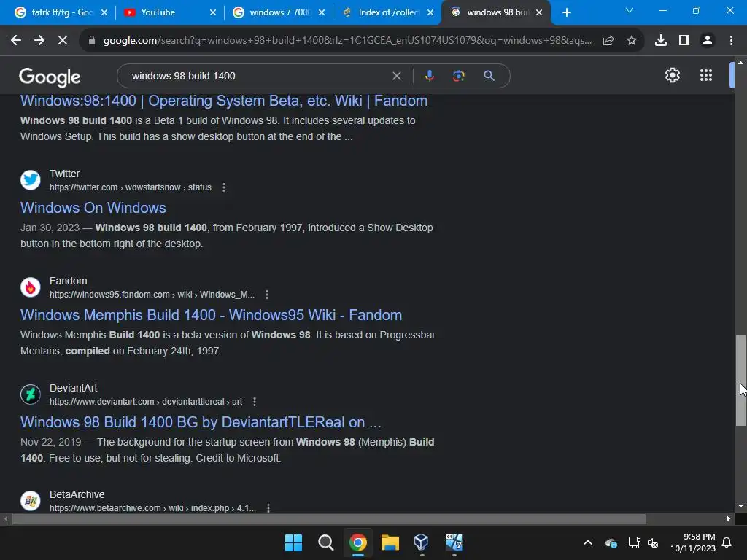Close the YouTube tab
The height and width of the screenshot is (560, 747).
(x=213, y=12)
